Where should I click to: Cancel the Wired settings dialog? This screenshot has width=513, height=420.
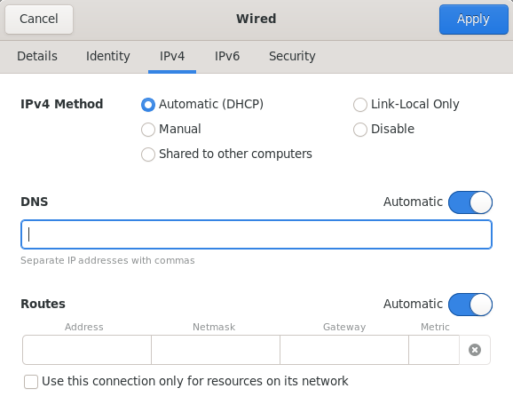click(39, 19)
